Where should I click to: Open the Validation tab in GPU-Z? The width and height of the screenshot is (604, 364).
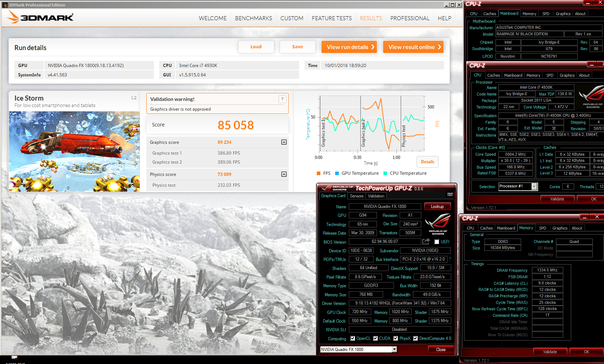coord(376,196)
